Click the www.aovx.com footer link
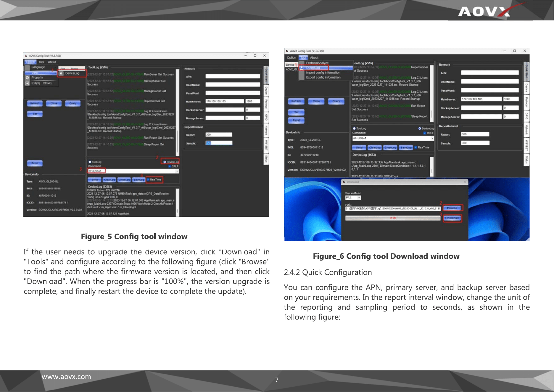Image resolution: width=554 pixels, height=392 pixels. 66,377
